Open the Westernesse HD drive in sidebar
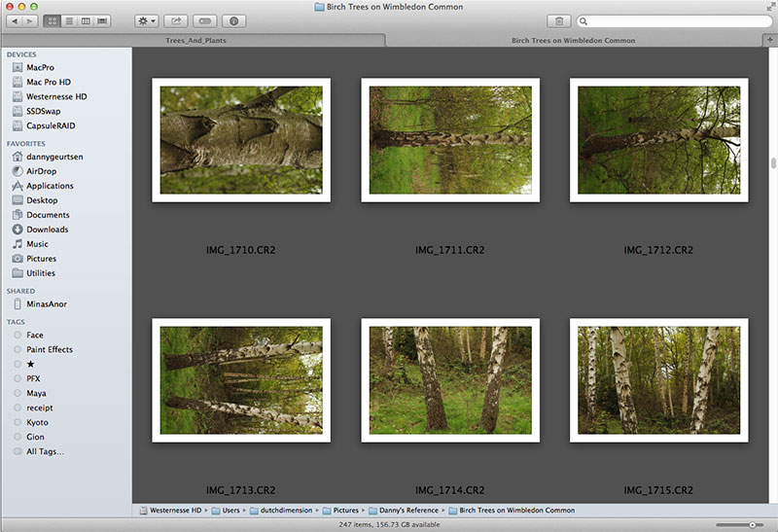Screen dimensions: 778x532 click(56, 96)
